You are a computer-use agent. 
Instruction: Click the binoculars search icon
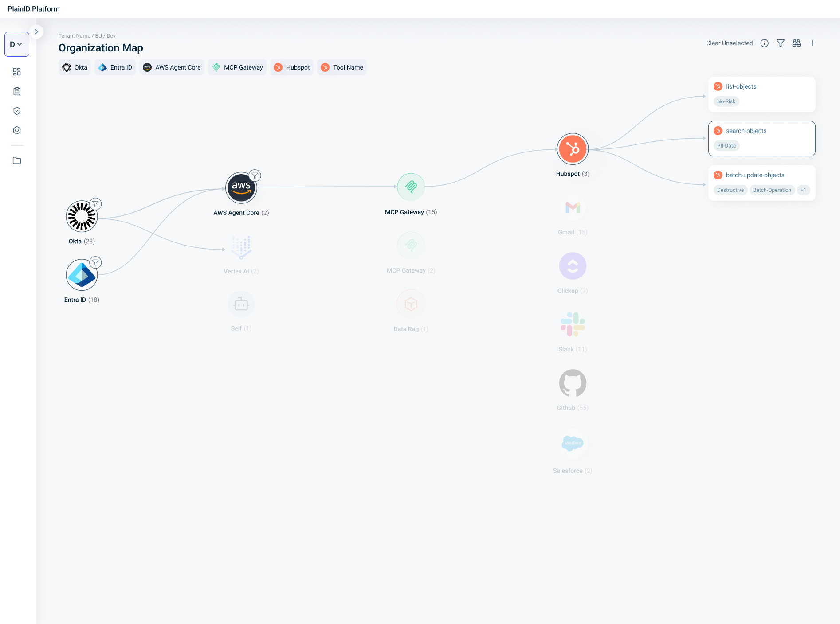pyautogui.click(x=796, y=43)
